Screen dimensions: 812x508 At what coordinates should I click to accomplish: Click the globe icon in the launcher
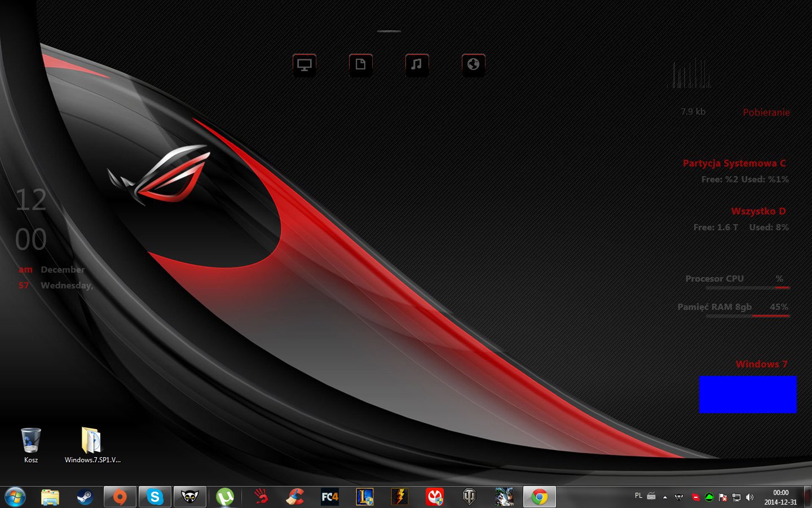pos(474,65)
